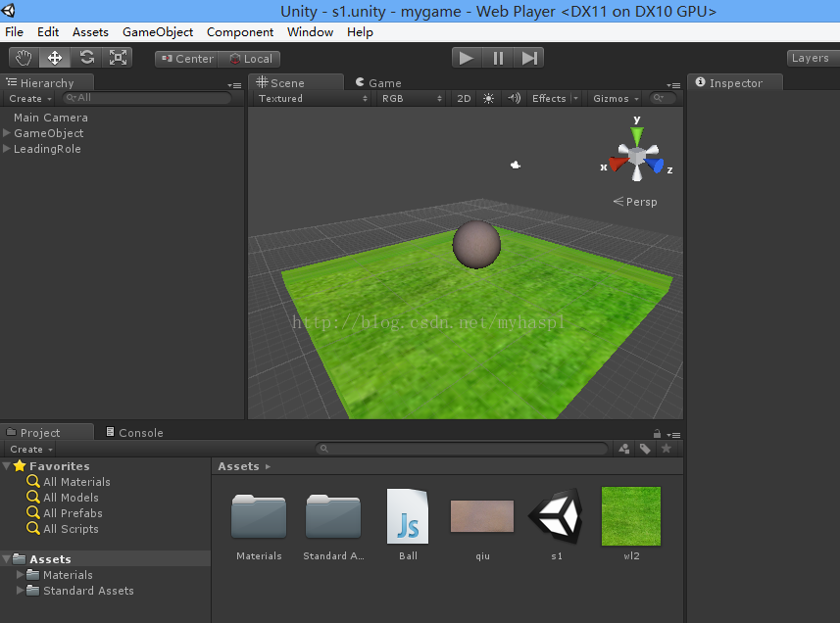Select All Materials favorite search

click(x=76, y=482)
